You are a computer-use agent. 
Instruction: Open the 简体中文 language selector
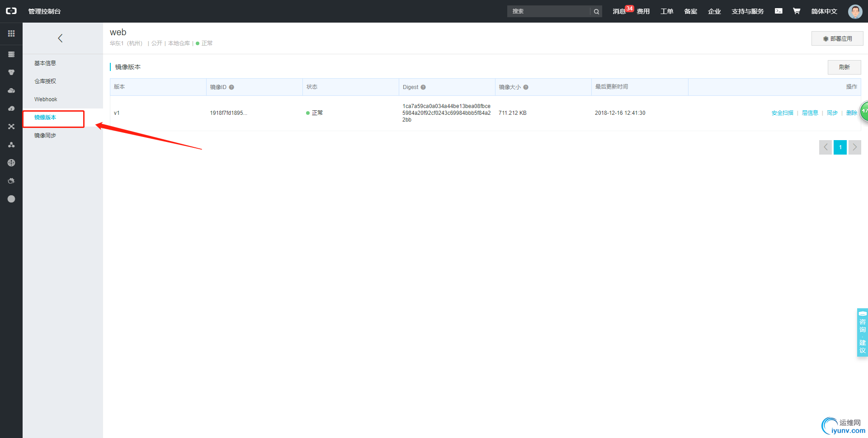824,11
